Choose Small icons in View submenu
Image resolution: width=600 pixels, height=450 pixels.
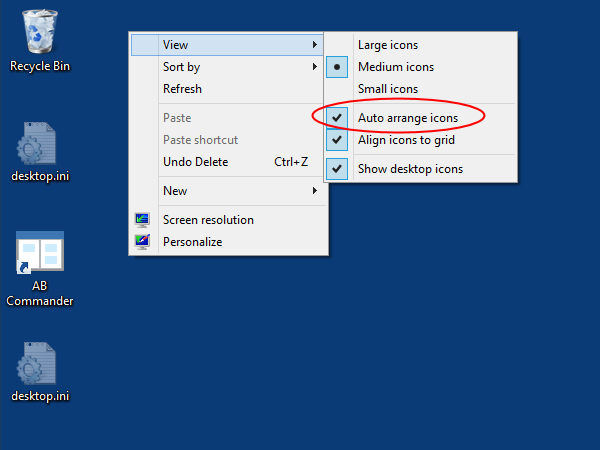pos(388,89)
